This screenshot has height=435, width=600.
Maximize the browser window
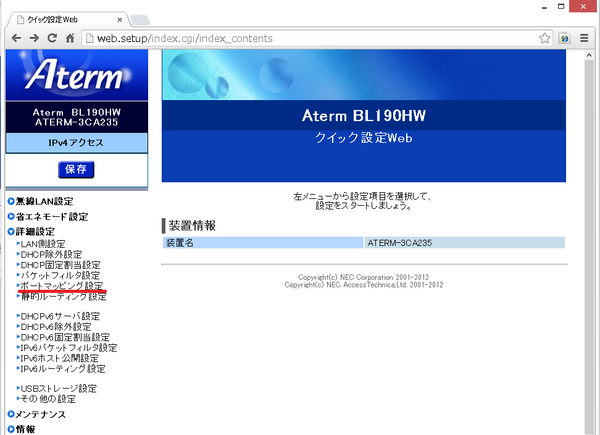561,7
